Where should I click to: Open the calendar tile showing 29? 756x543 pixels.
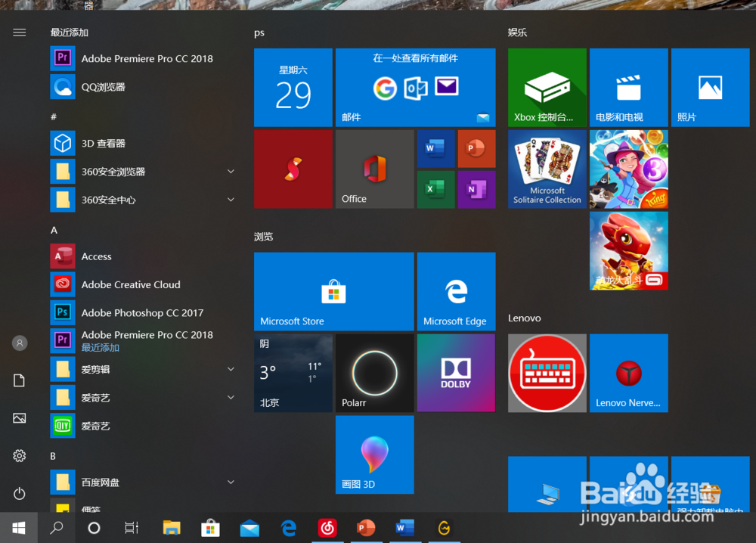293,87
